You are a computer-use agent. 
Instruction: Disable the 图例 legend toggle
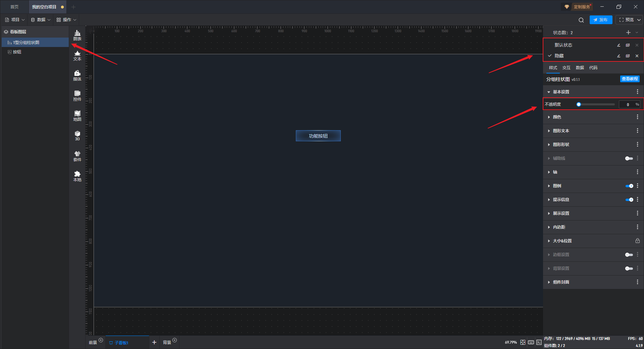click(629, 186)
